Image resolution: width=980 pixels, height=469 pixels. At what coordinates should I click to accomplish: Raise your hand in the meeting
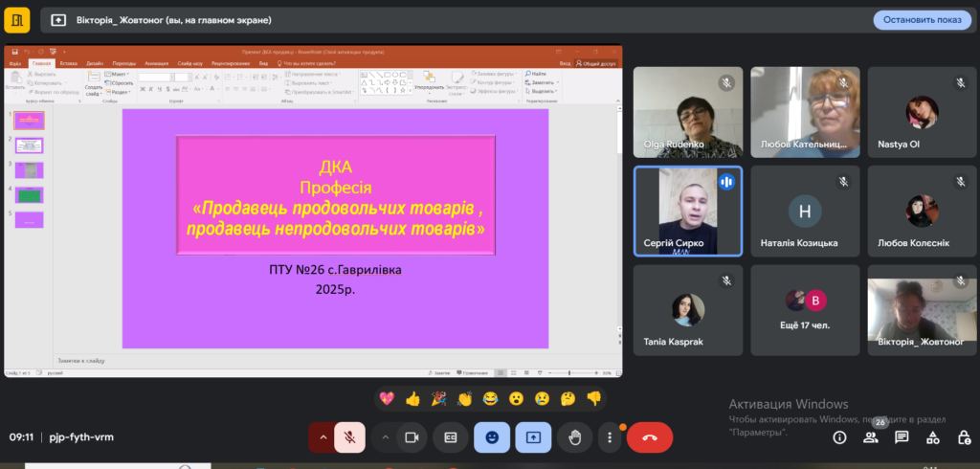click(x=574, y=437)
